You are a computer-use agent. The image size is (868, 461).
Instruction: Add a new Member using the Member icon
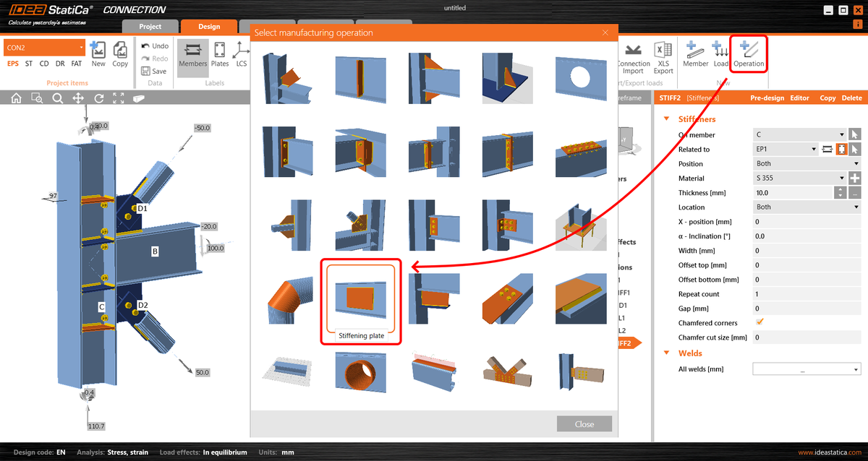coord(695,53)
